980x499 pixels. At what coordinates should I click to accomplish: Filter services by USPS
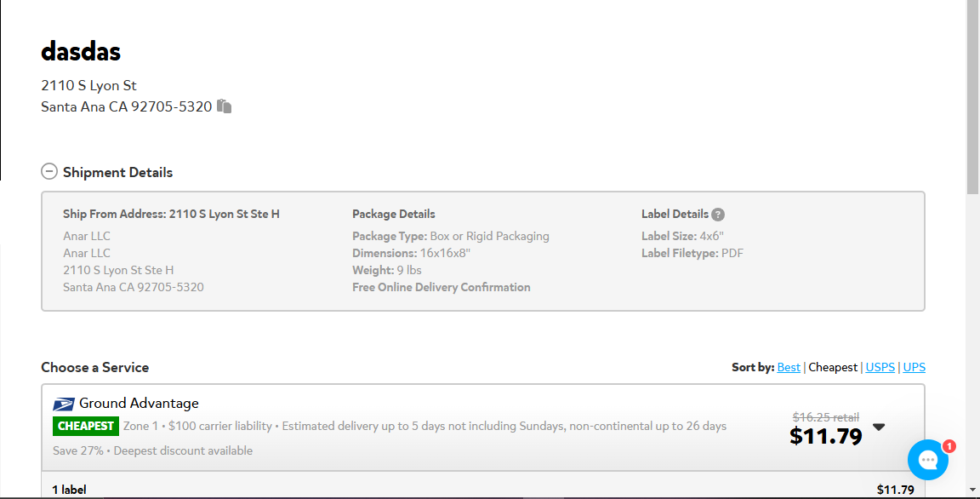pyautogui.click(x=880, y=368)
